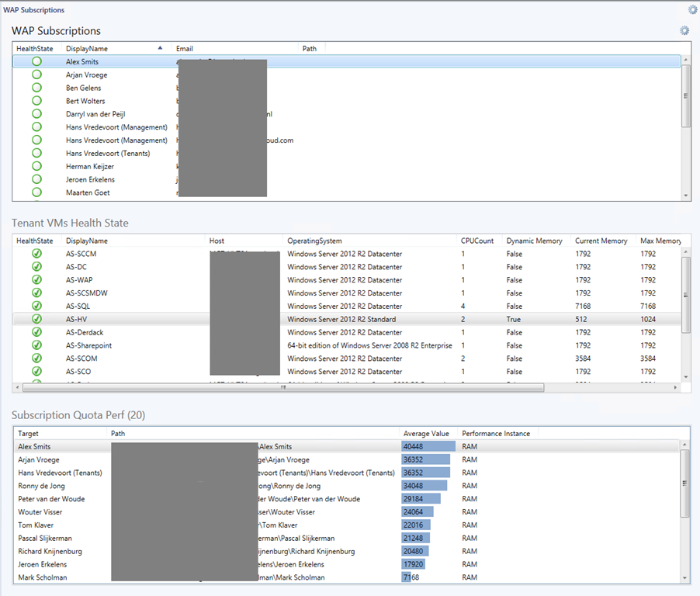Click health state icon for Herman Keijzer
Image resolution: width=700 pixels, height=596 pixels.
pos(36,166)
